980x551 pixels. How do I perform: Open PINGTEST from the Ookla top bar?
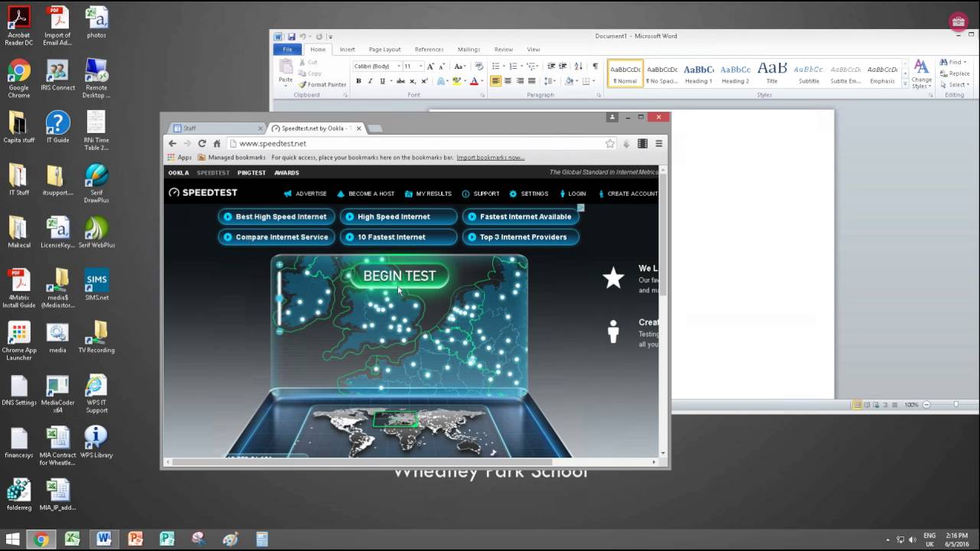tap(251, 173)
